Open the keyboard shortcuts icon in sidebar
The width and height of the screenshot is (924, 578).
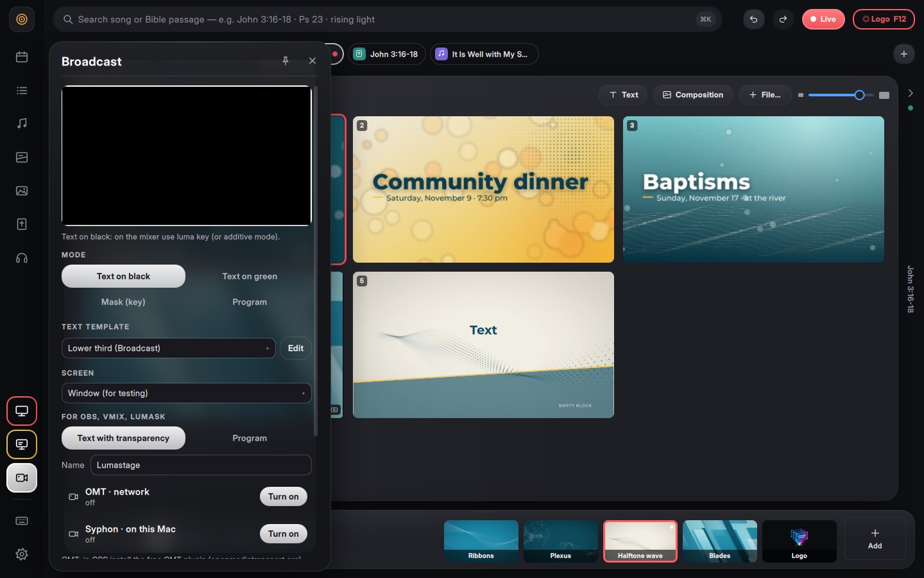coord(22,521)
